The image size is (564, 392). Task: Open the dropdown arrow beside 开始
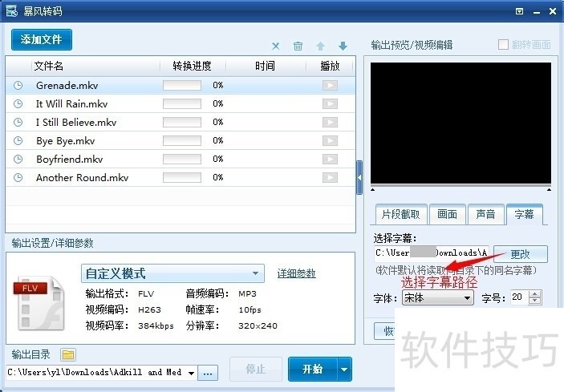click(345, 369)
